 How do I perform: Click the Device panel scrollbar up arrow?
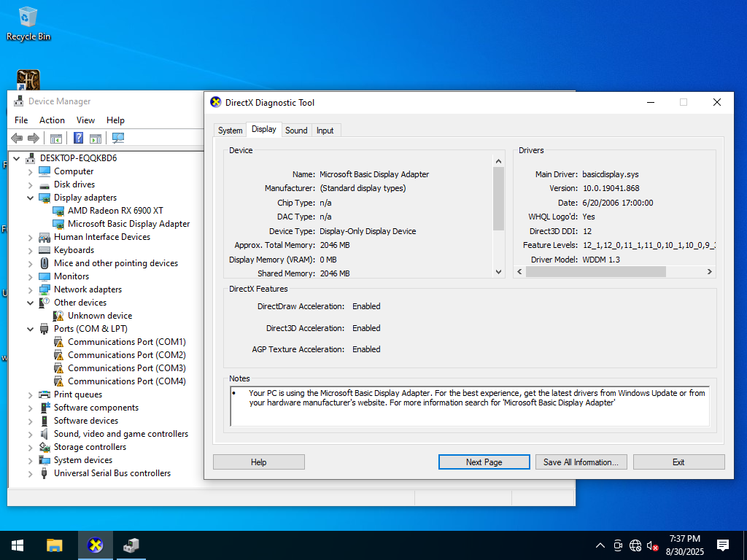pyautogui.click(x=498, y=161)
